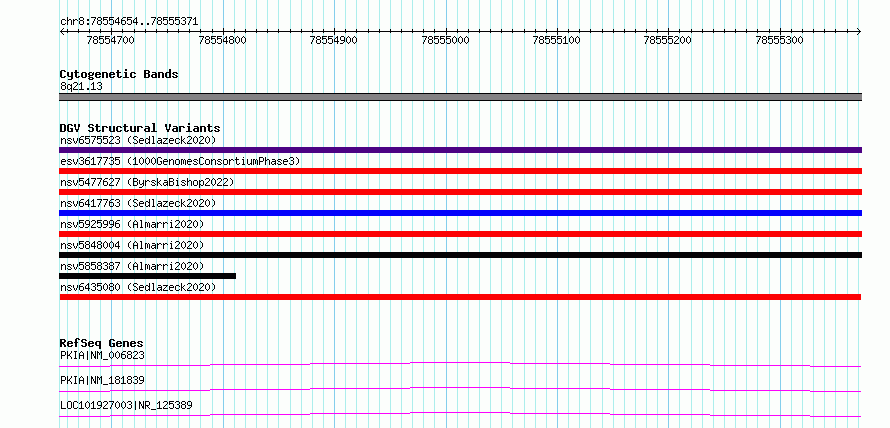Click the nsv5477627 (ByrskaBishop2022) label
Viewport: 890px width, 428px height.
point(147,182)
